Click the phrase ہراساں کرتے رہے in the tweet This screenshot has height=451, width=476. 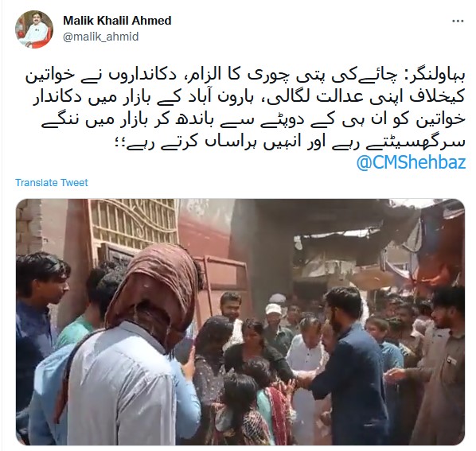coord(185,142)
